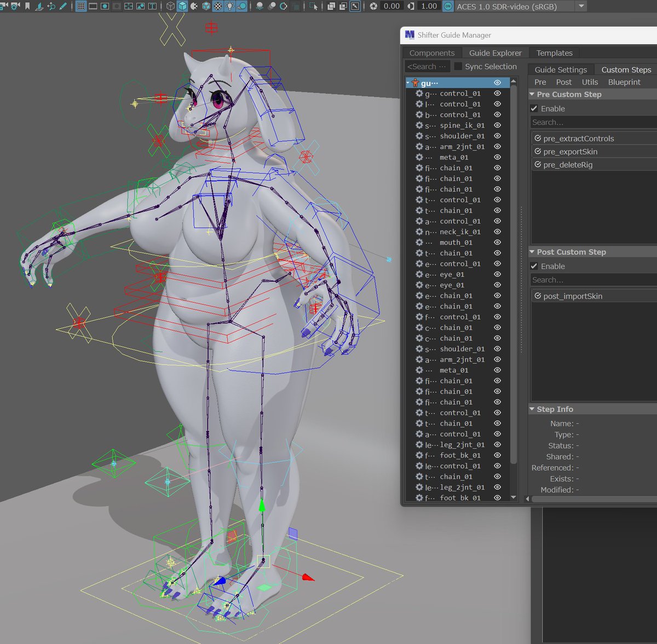Screen dimensions: 657x644
Task: Toggle the field chart icon
Action: [129, 6]
